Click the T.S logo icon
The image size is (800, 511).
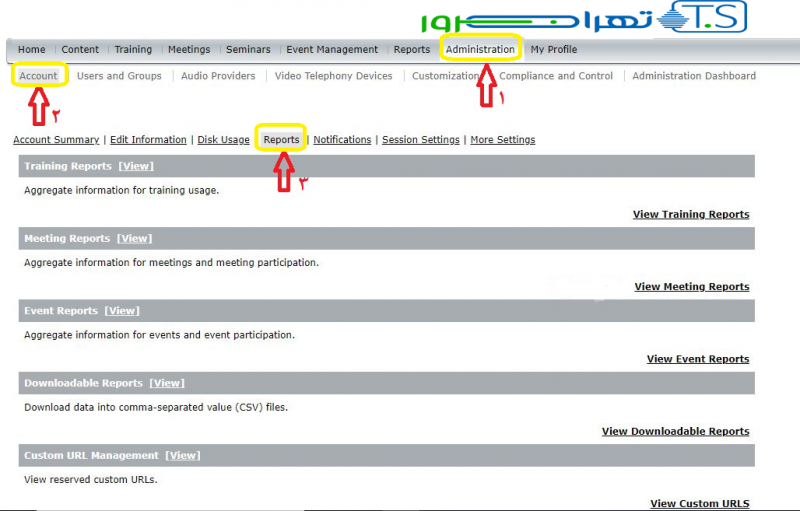click(x=709, y=17)
